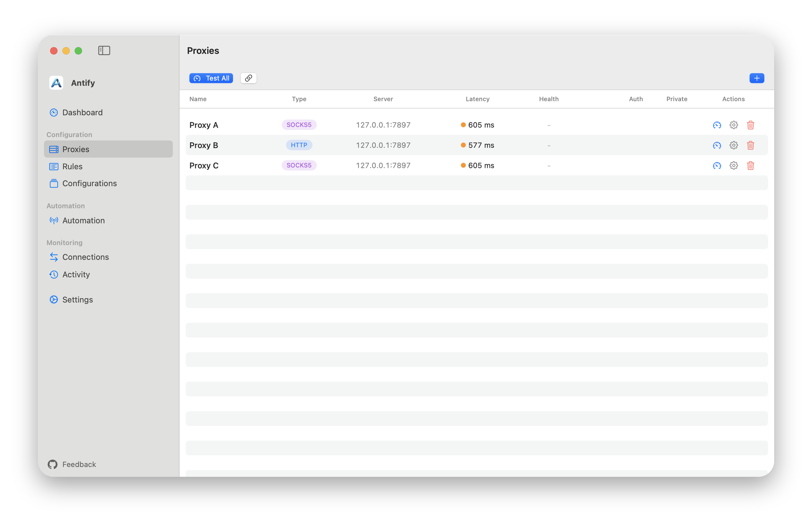Screen dimensions: 812x512
Task: Click the Antify app logo
Action: (56, 83)
